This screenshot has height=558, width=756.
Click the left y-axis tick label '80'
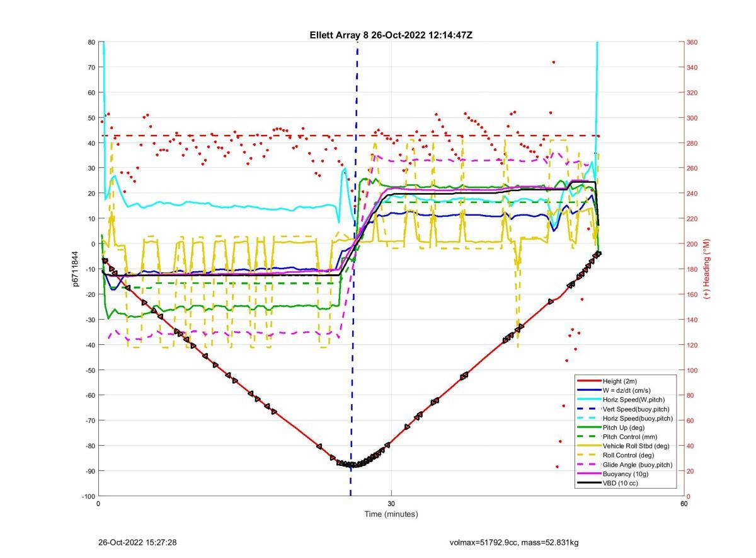pos(91,42)
